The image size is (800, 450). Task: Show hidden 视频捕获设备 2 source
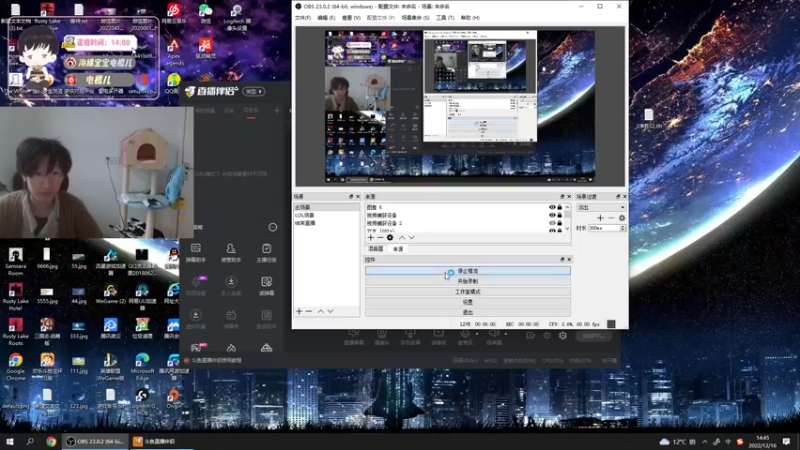[x=552, y=223]
